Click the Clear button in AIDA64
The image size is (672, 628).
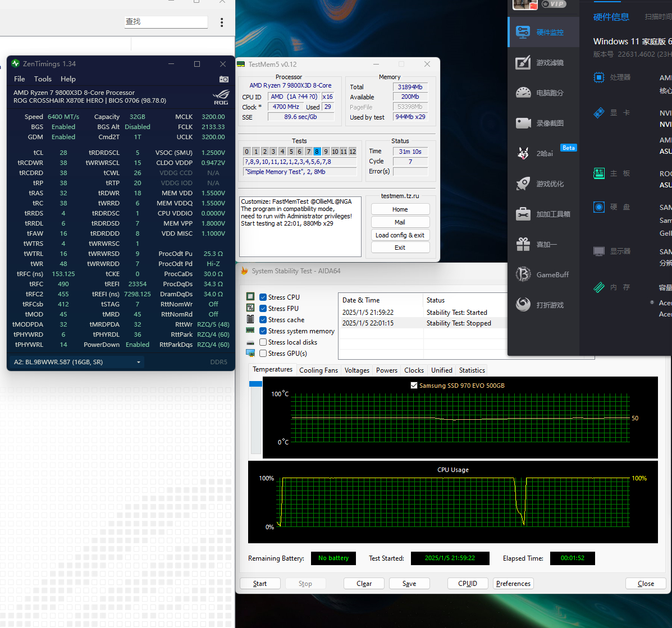click(x=364, y=584)
